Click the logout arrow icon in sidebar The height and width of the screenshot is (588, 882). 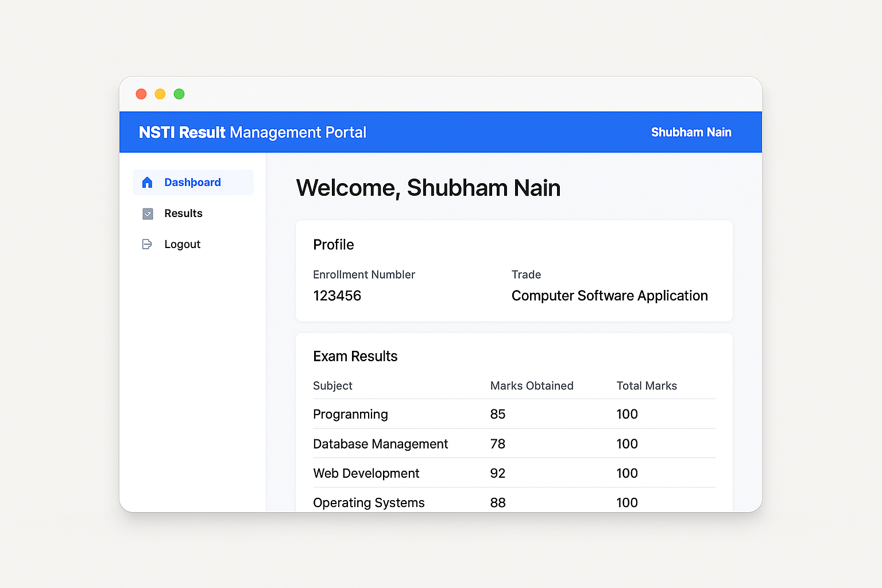[148, 243]
